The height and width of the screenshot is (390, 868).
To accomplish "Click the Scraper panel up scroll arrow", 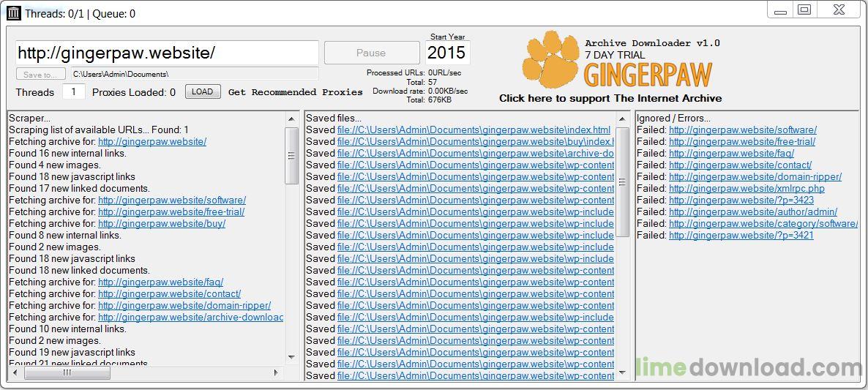I will pos(292,119).
